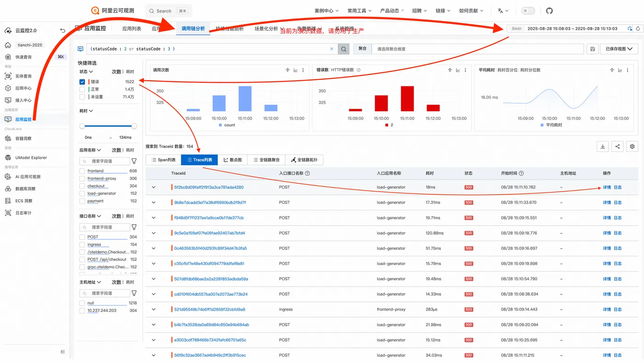This screenshot has height=362, width=644.
Task: Check the frontend-proxy application filter
Action: pyautogui.click(x=82, y=178)
